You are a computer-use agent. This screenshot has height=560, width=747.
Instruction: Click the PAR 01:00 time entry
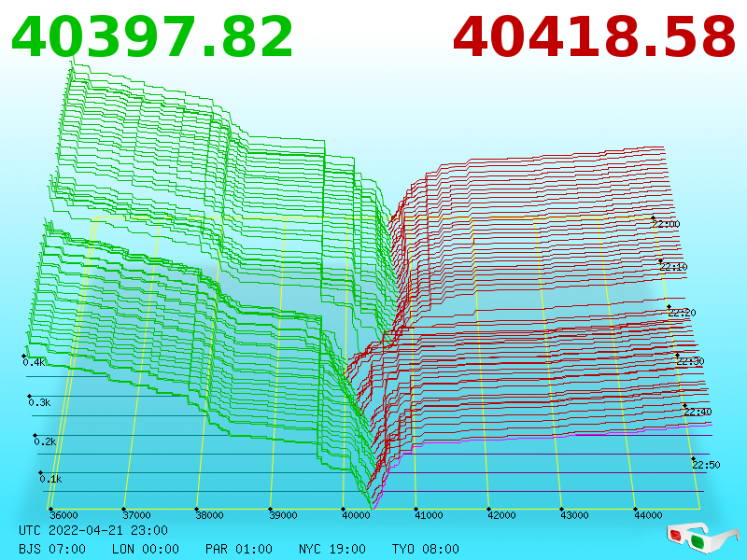[x=239, y=549]
